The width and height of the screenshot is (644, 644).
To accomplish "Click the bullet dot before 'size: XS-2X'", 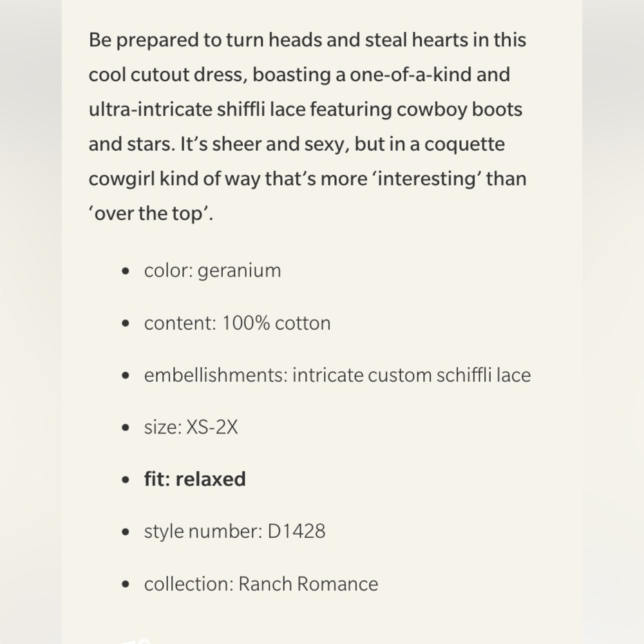I will (x=126, y=428).
